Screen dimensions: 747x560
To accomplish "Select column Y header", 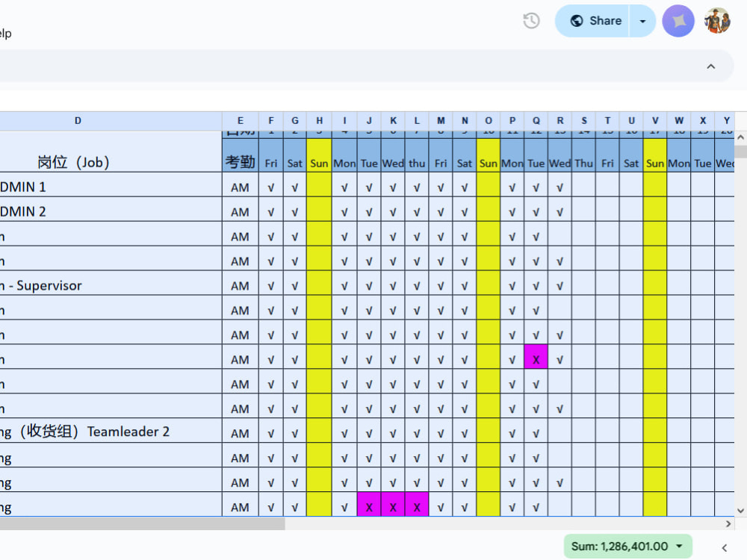I will pos(725,121).
